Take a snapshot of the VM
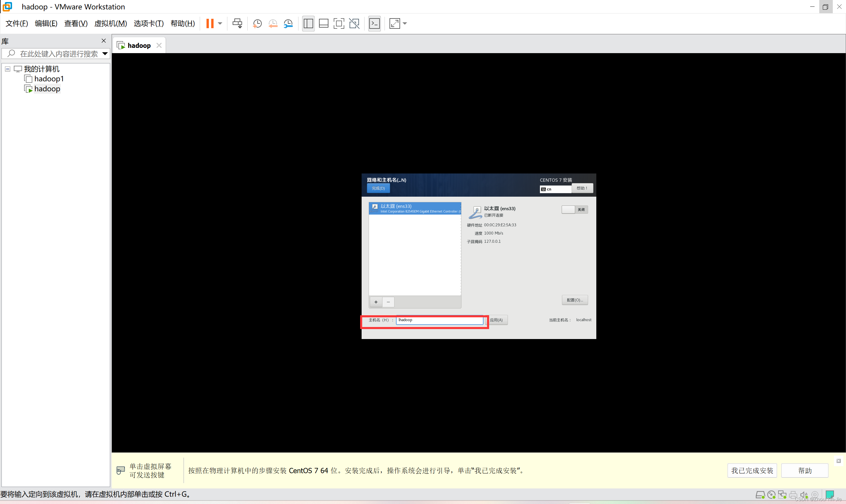The height and width of the screenshot is (504, 846). pyautogui.click(x=257, y=23)
